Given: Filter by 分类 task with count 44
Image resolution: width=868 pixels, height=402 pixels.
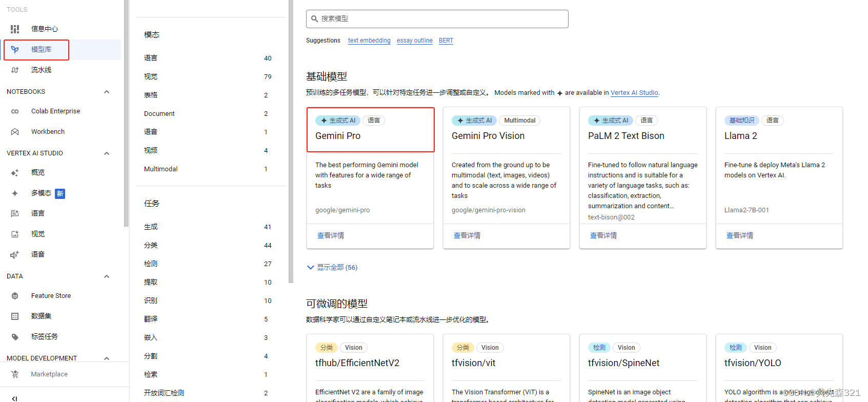Looking at the screenshot, I should tap(208, 246).
